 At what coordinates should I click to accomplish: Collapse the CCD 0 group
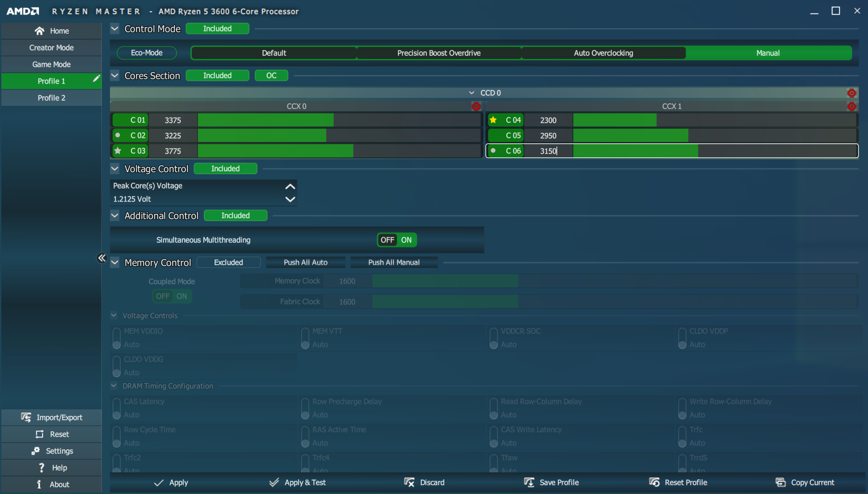[472, 93]
